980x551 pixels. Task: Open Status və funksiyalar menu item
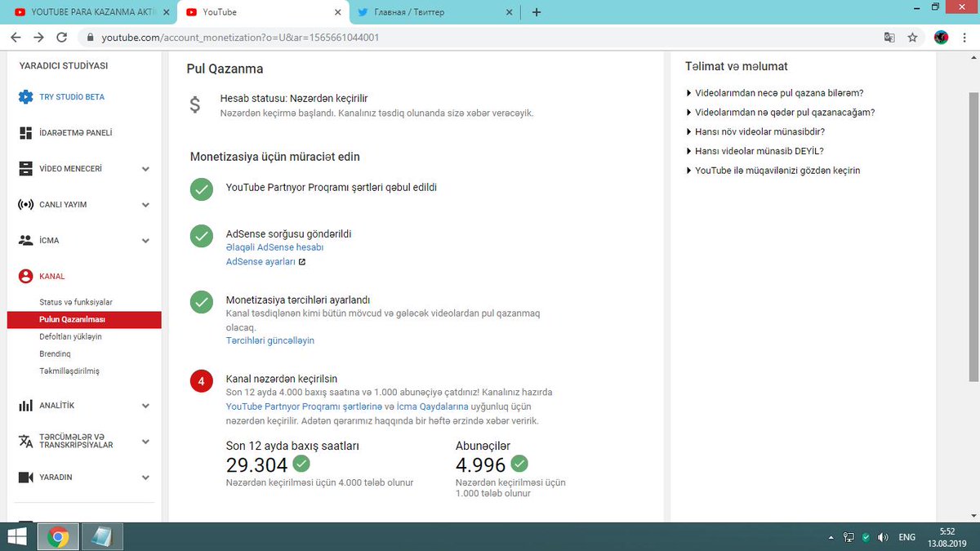pyautogui.click(x=76, y=302)
